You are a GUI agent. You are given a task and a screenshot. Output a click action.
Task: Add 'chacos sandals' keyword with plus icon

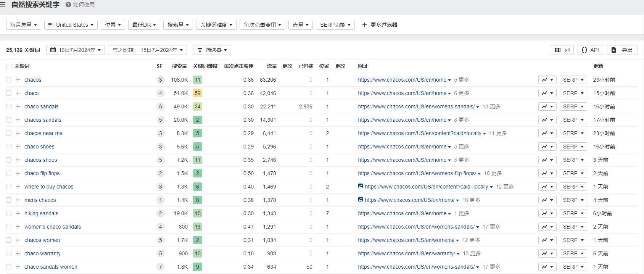pos(18,120)
